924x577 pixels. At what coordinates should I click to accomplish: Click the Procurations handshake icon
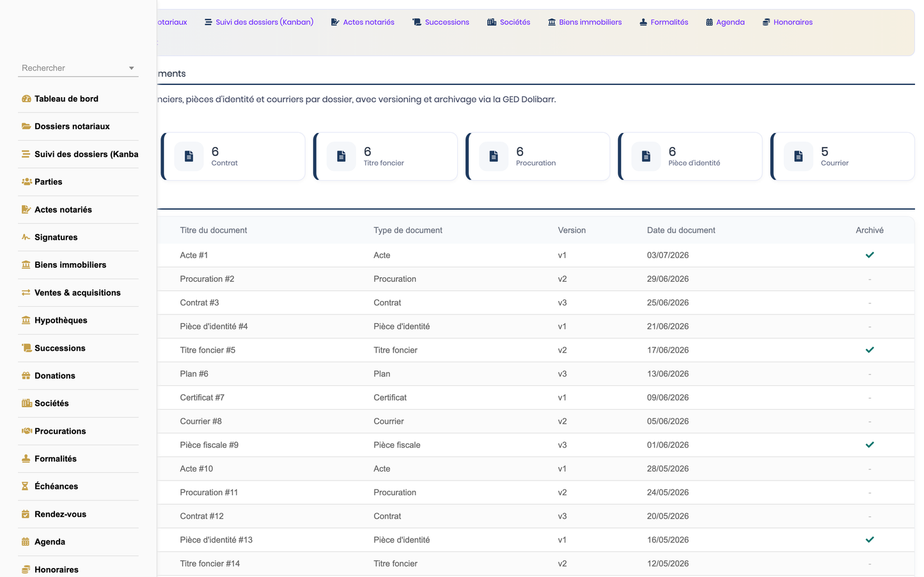click(26, 431)
